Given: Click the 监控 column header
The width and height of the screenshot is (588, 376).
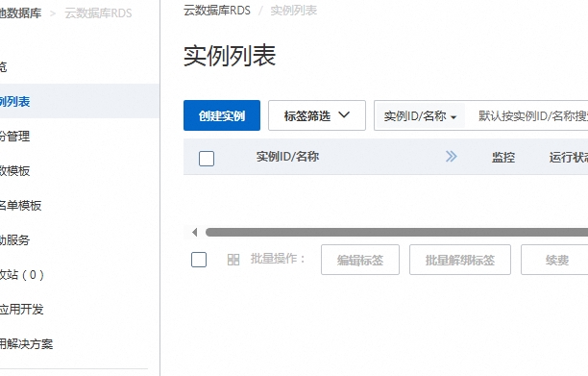Looking at the screenshot, I should point(502,158).
